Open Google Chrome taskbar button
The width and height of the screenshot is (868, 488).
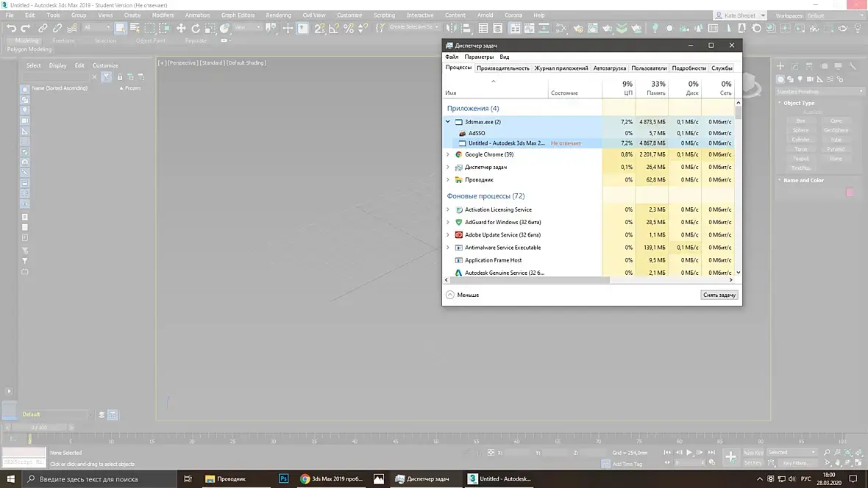pyautogui.click(x=332, y=478)
